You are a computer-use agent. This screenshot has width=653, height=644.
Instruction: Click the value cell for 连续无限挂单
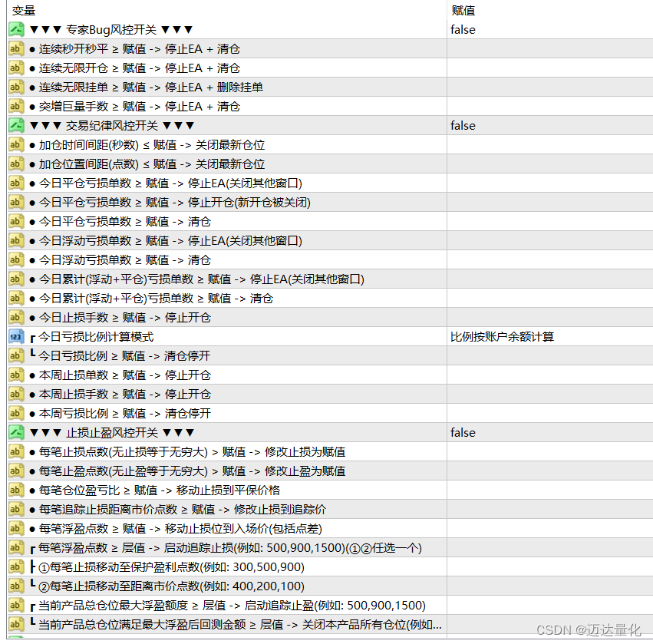click(x=549, y=87)
